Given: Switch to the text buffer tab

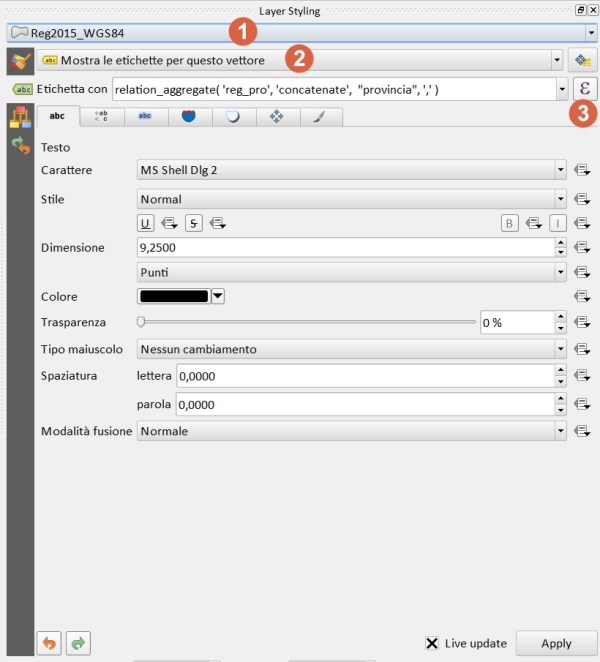Looking at the screenshot, I should [x=146, y=116].
